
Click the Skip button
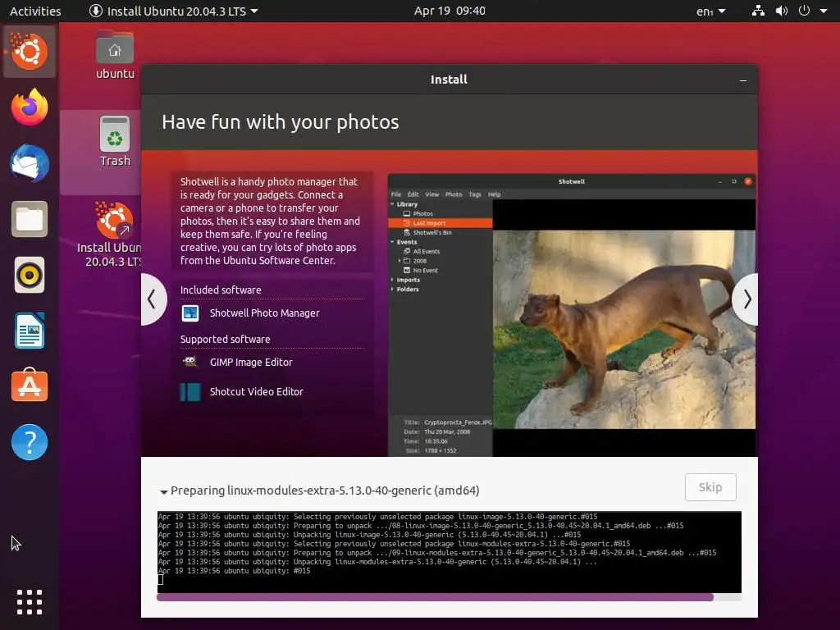point(710,487)
